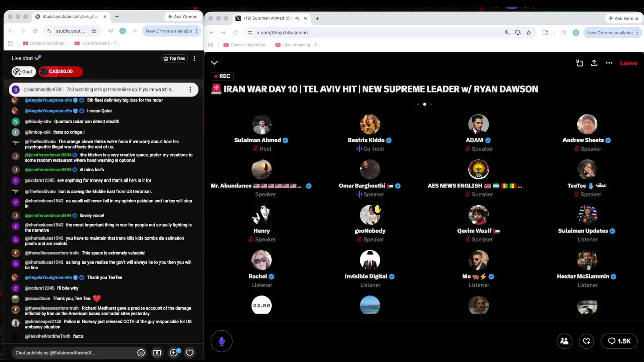Mute the X tab with speaker icon
644x362 pixels.
coord(297,18)
